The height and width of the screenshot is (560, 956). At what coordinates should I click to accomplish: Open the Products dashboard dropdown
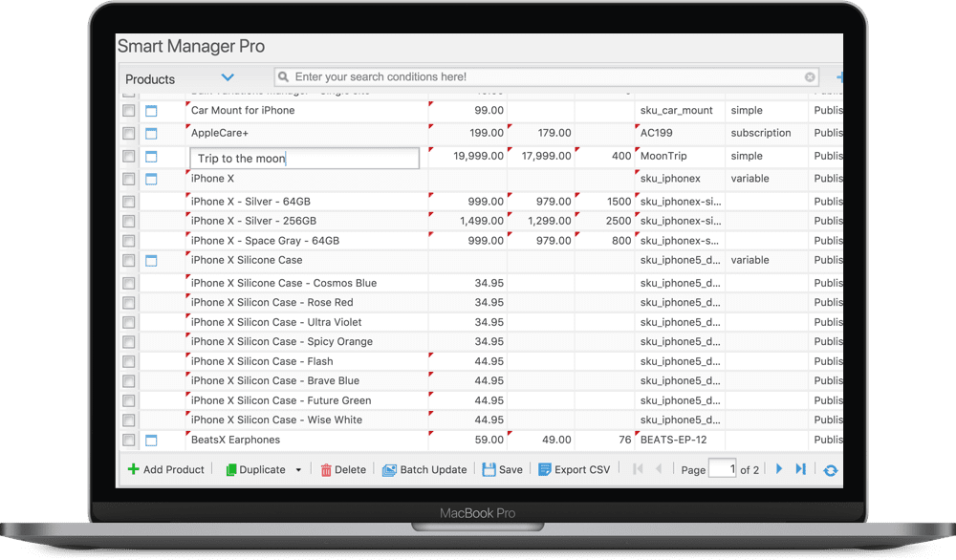pos(228,77)
